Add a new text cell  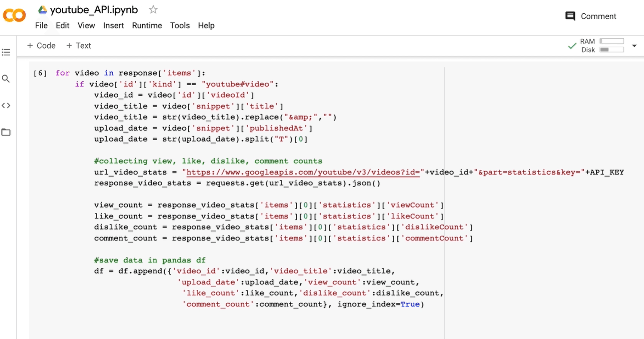coord(78,45)
